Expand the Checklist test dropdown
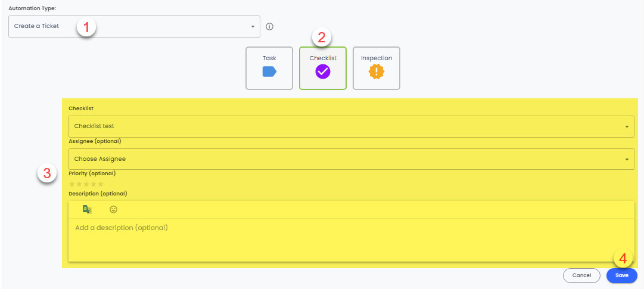644x289 pixels. 351,126
